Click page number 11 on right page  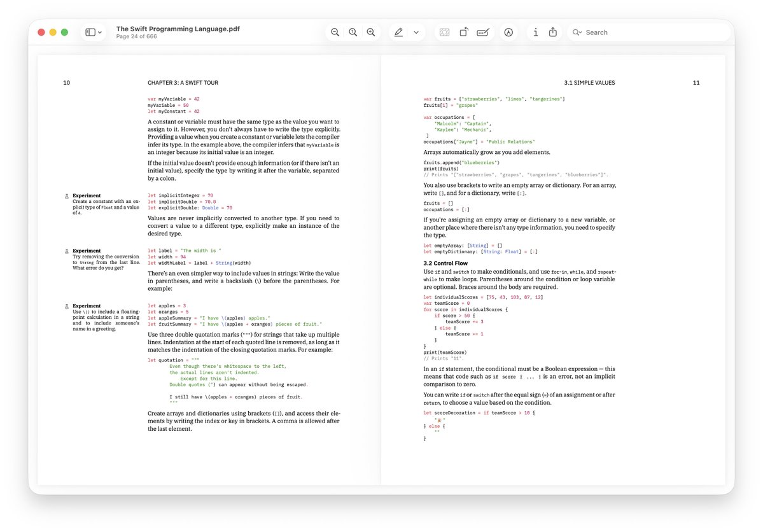696,83
